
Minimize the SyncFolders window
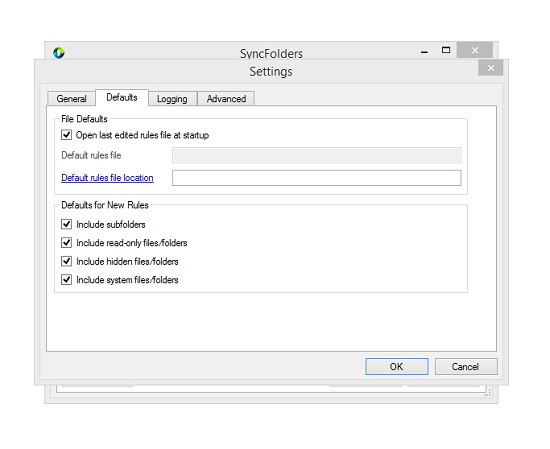point(424,51)
